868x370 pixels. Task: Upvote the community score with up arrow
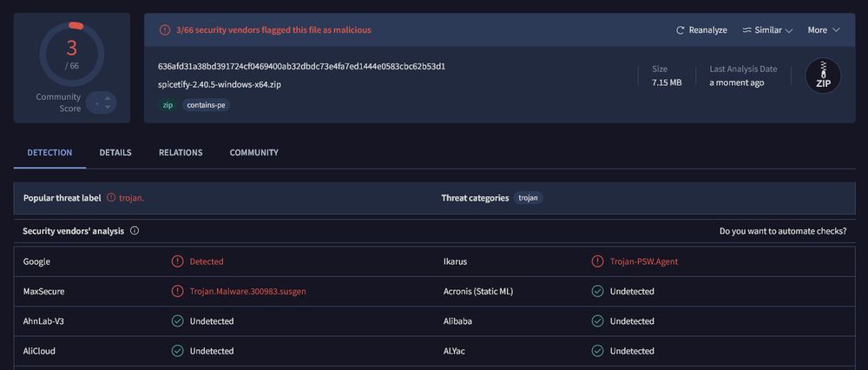point(108,99)
